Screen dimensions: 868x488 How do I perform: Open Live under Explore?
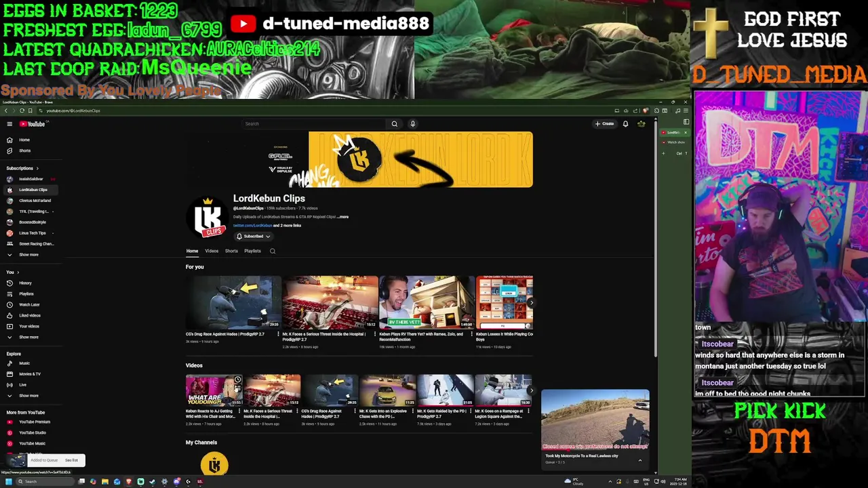tap(31, 385)
